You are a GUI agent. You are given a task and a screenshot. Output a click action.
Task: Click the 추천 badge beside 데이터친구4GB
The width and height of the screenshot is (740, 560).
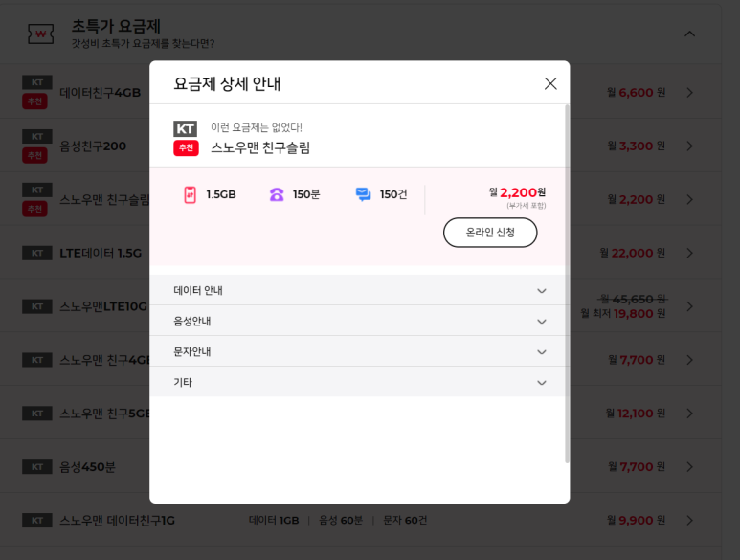pos(34,101)
